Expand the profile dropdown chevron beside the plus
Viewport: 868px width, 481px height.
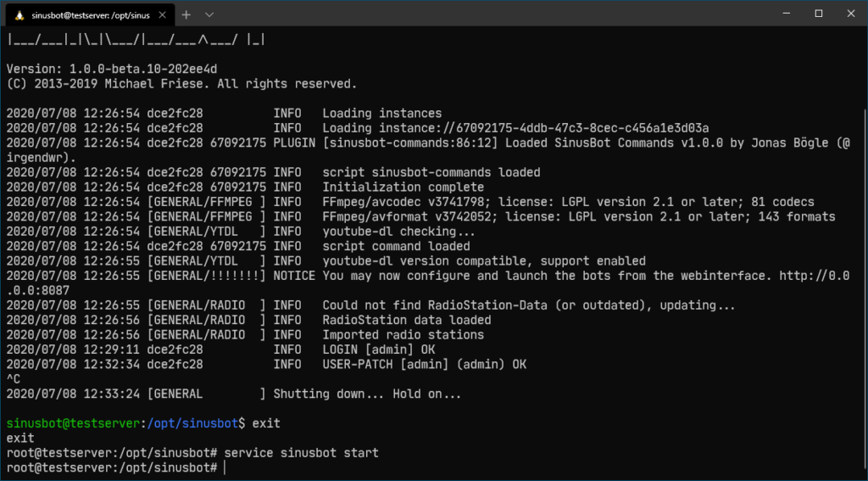[209, 15]
